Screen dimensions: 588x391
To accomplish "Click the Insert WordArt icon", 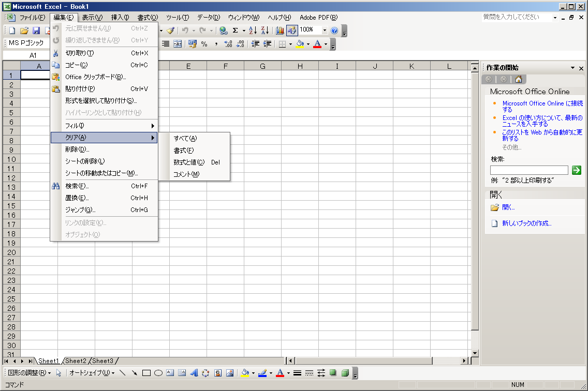I will point(194,373).
